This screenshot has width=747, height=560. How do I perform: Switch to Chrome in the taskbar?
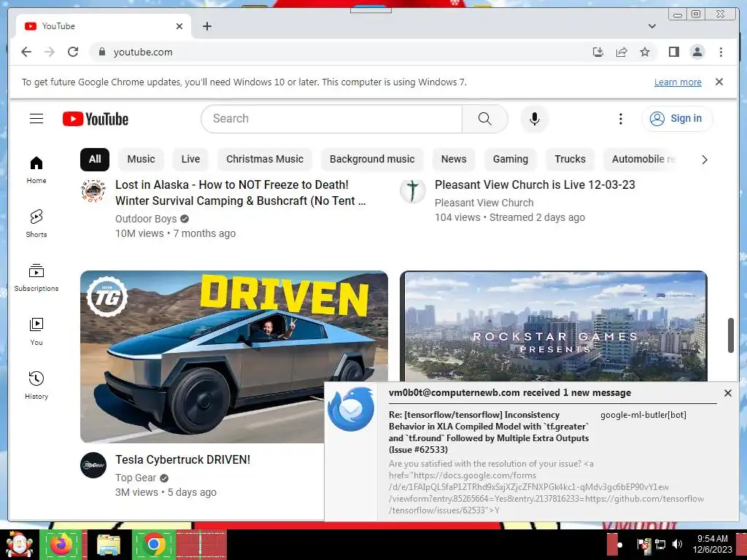click(x=153, y=545)
